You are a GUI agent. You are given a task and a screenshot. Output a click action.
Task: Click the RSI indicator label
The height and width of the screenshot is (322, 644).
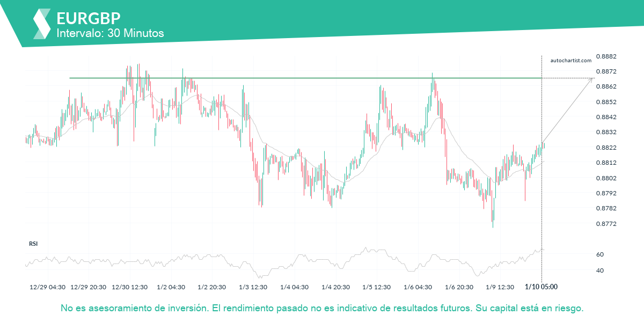coord(33,244)
